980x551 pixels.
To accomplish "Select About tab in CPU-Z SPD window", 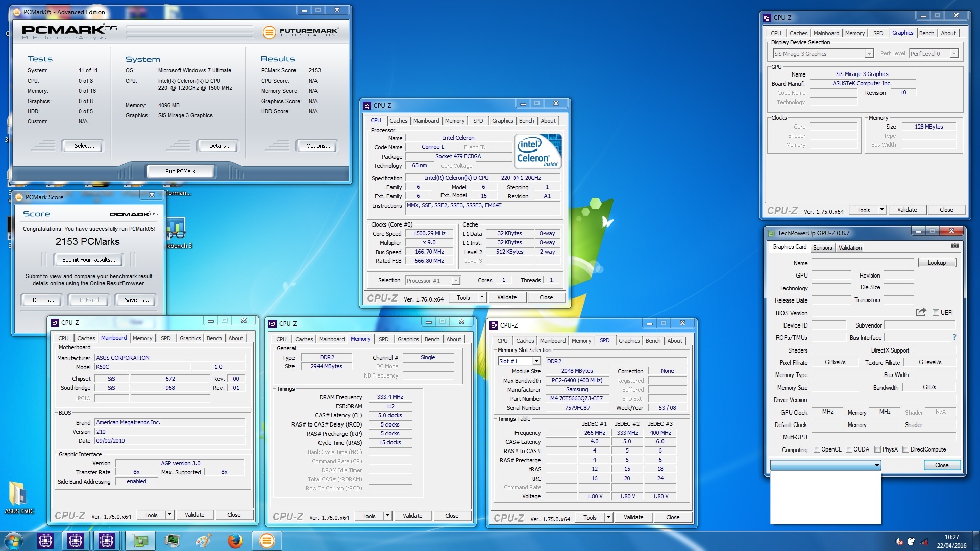I will [675, 341].
